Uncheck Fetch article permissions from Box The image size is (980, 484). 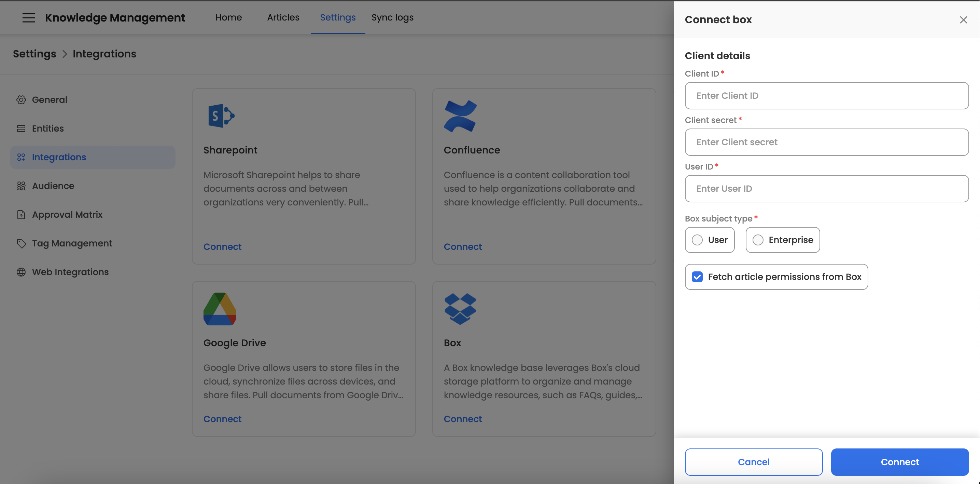point(697,277)
